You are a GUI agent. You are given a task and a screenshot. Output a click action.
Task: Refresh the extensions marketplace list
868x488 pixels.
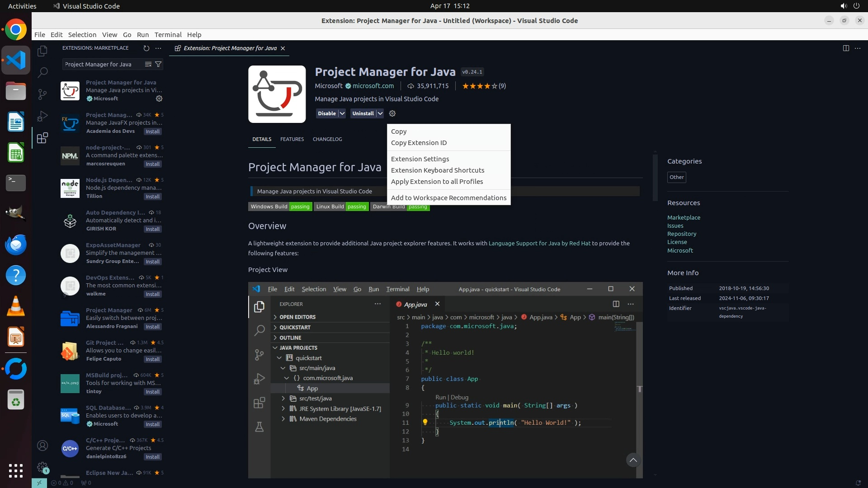(146, 48)
